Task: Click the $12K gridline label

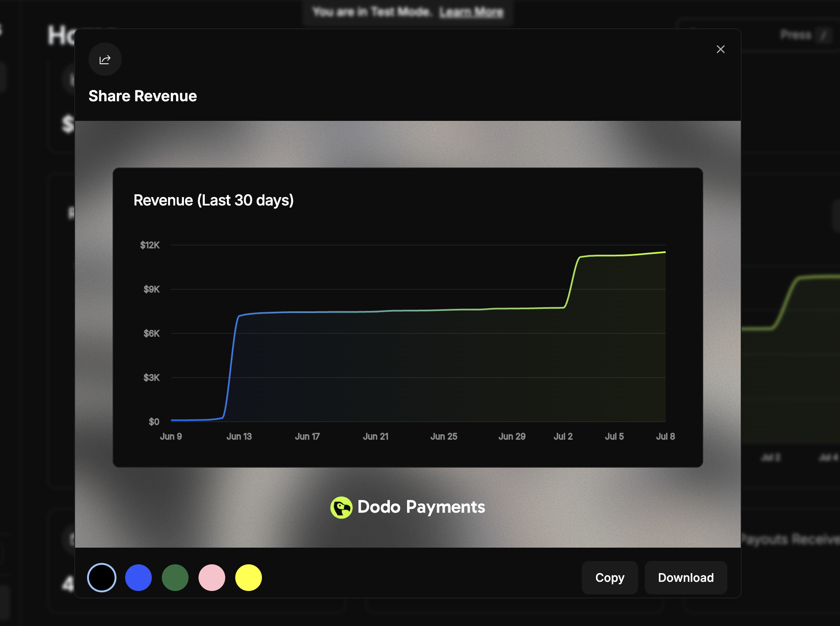Action: [x=151, y=245]
